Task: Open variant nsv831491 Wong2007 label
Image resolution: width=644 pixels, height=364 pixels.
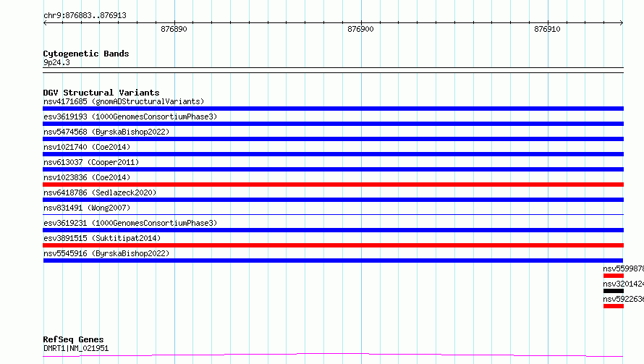Action: [x=87, y=208]
